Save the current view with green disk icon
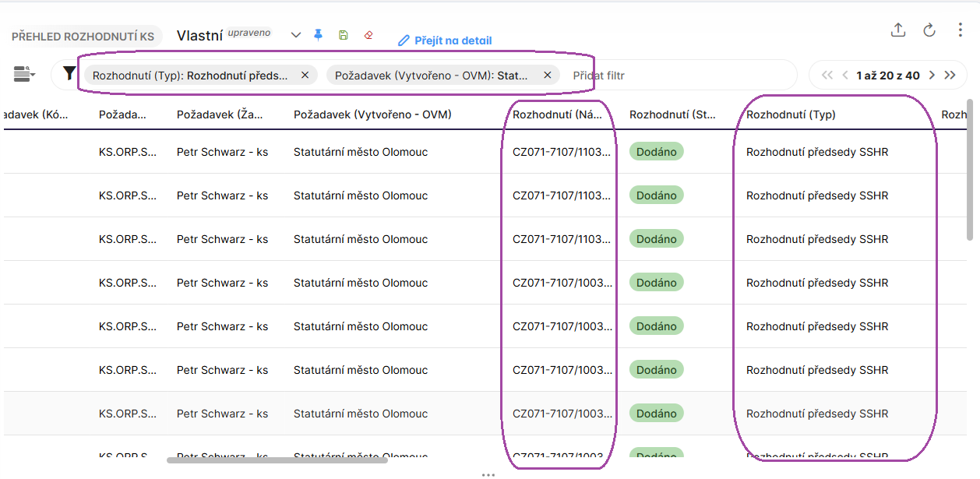 [x=344, y=35]
